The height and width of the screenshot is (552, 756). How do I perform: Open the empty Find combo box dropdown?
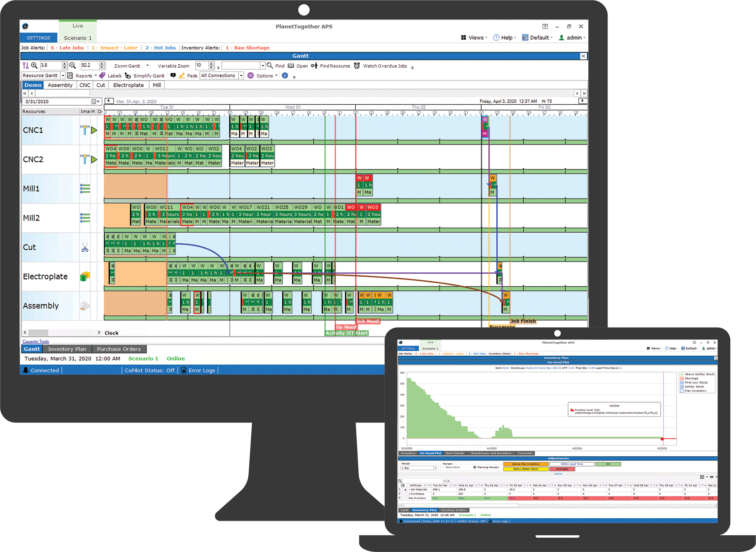point(263,65)
